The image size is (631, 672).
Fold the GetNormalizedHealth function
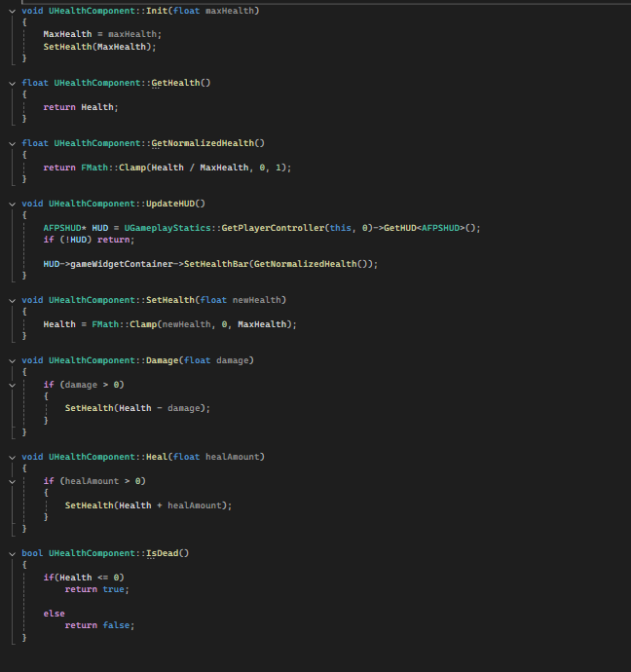point(12,143)
